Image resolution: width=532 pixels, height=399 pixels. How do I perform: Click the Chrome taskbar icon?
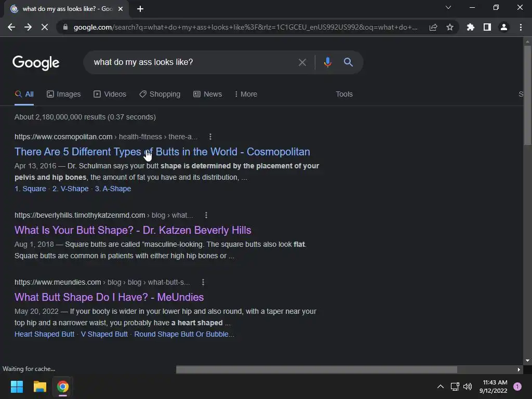[62, 387]
